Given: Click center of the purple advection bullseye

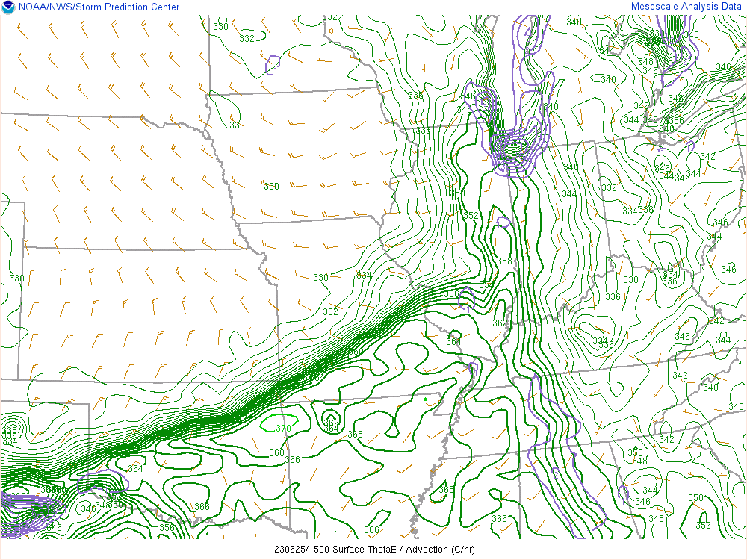Looking at the screenshot, I should (514, 151).
